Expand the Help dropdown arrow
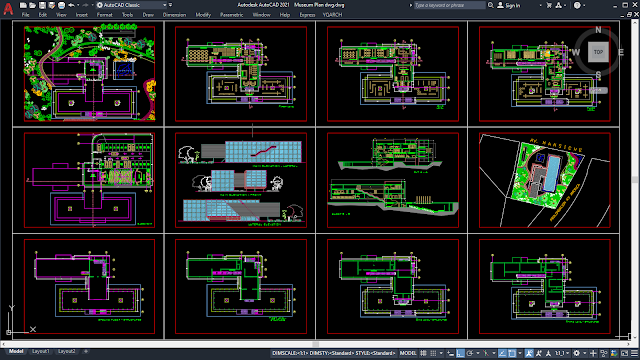The height and width of the screenshot is (360, 640). coord(584,5)
